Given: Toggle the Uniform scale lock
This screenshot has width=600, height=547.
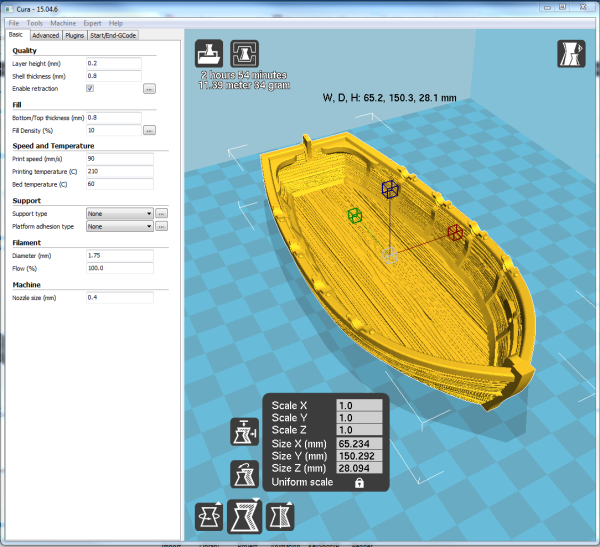Looking at the screenshot, I should pyautogui.click(x=357, y=482).
